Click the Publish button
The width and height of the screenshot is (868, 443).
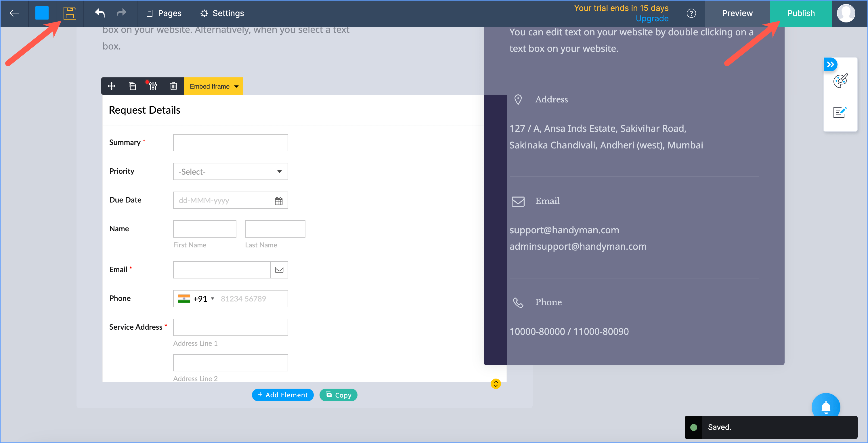(801, 13)
